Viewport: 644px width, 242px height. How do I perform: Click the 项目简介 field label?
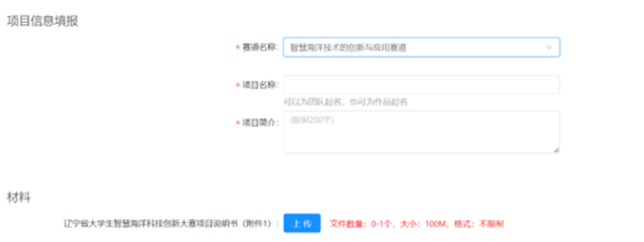click(260, 122)
